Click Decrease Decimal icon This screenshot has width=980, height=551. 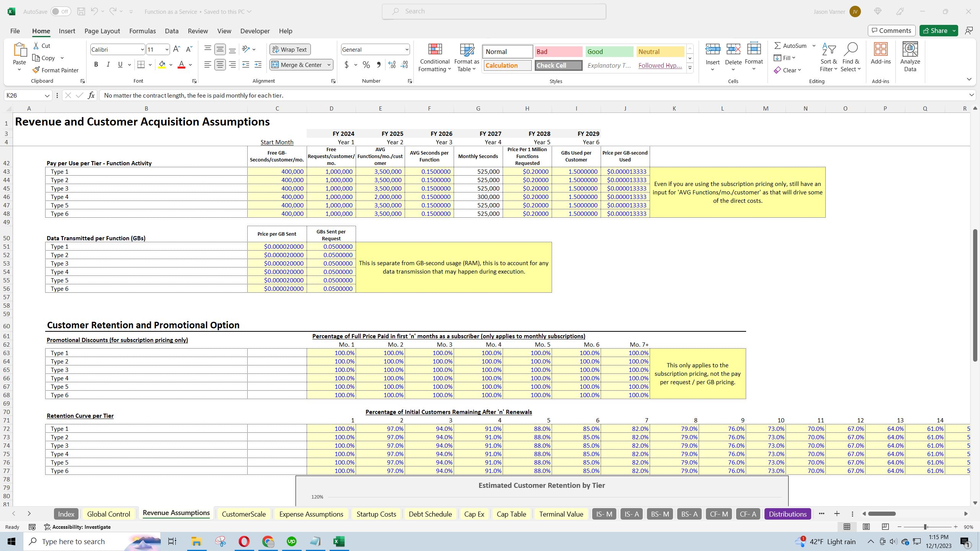point(405,65)
